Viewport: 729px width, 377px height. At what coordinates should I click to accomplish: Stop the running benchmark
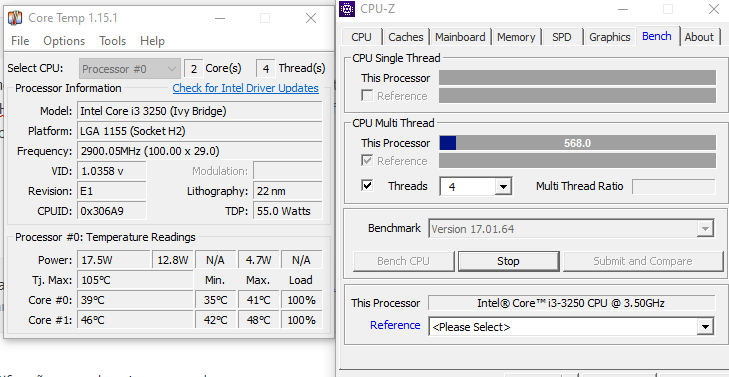pos(508,261)
